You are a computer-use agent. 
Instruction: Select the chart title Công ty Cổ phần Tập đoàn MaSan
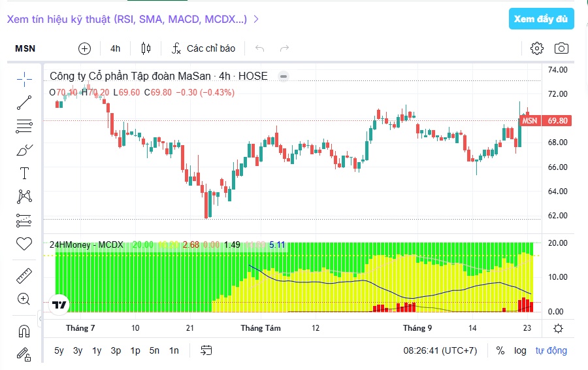point(130,76)
